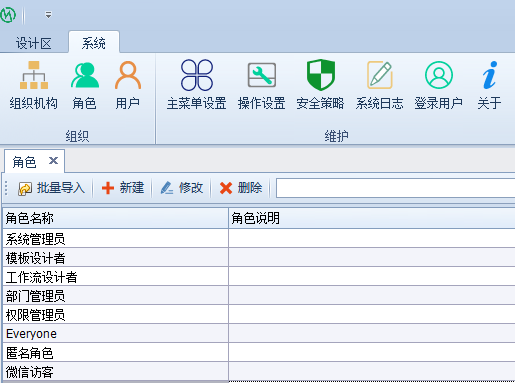Click the search input field in toolbar

(395, 188)
